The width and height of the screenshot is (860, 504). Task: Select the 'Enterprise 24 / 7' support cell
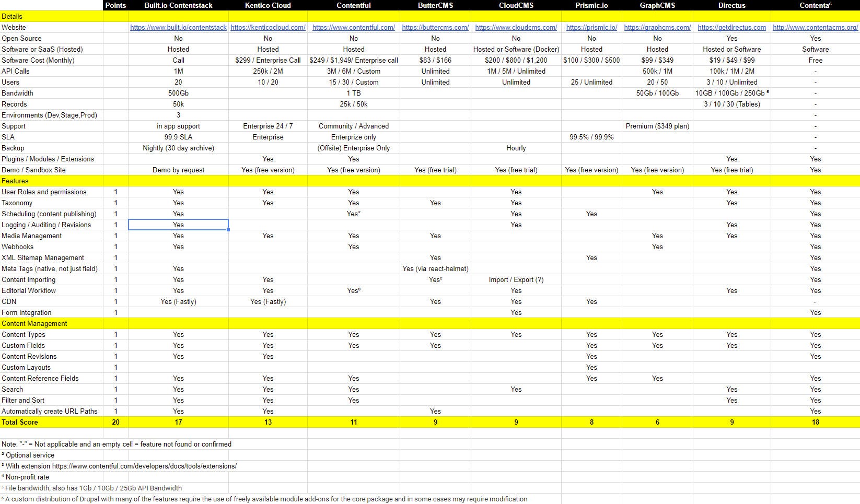coord(268,126)
